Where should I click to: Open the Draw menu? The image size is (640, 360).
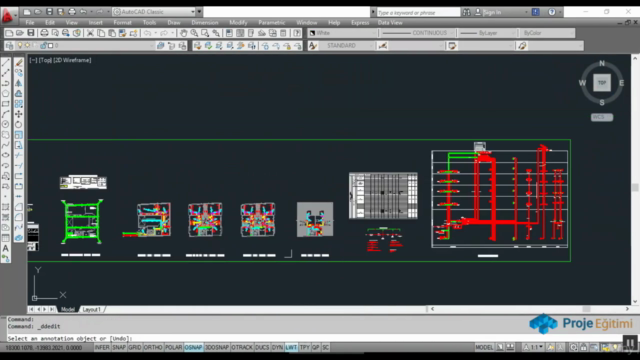174,22
